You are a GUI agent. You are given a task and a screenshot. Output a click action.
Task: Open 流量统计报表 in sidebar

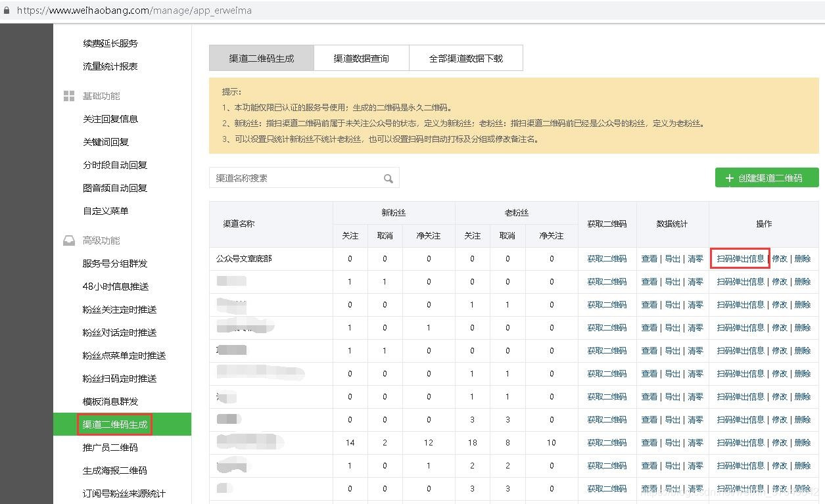(110, 66)
